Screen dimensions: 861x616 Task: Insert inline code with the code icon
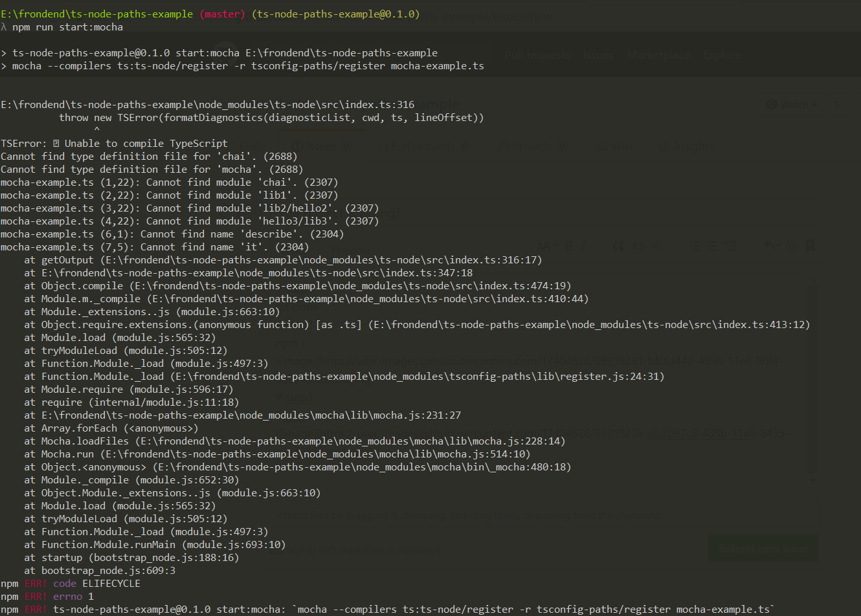click(x=638, y=245)
